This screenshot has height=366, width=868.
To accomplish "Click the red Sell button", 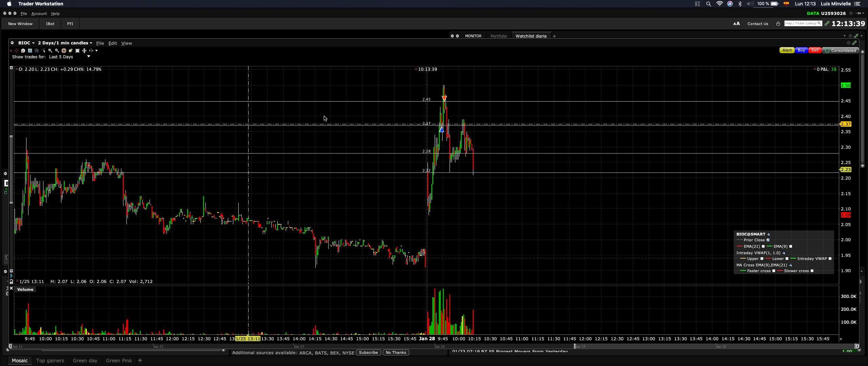I will point(815,50).
